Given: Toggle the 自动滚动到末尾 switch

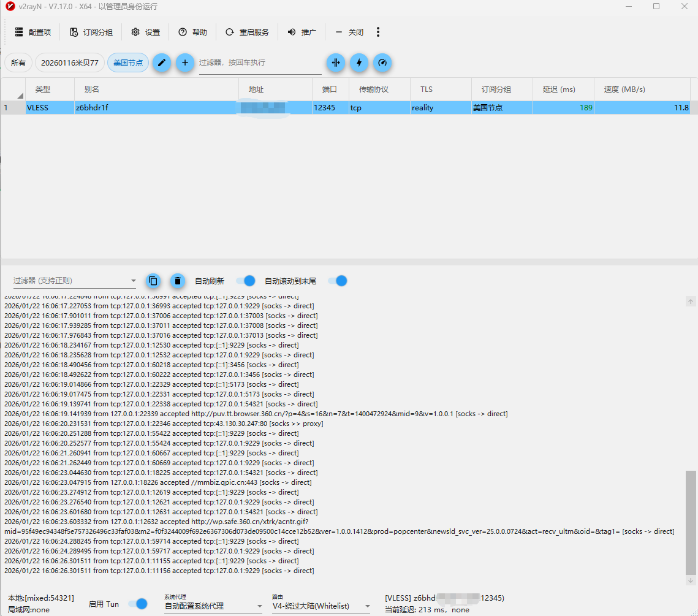Looking at the screenshot, I should pos(338,281).
